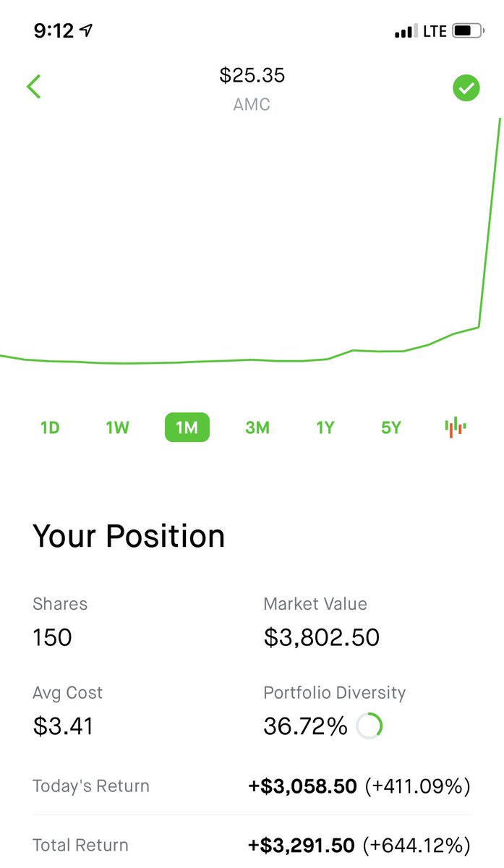Tap the green watchlist checkmark icon

coord(466,88)
